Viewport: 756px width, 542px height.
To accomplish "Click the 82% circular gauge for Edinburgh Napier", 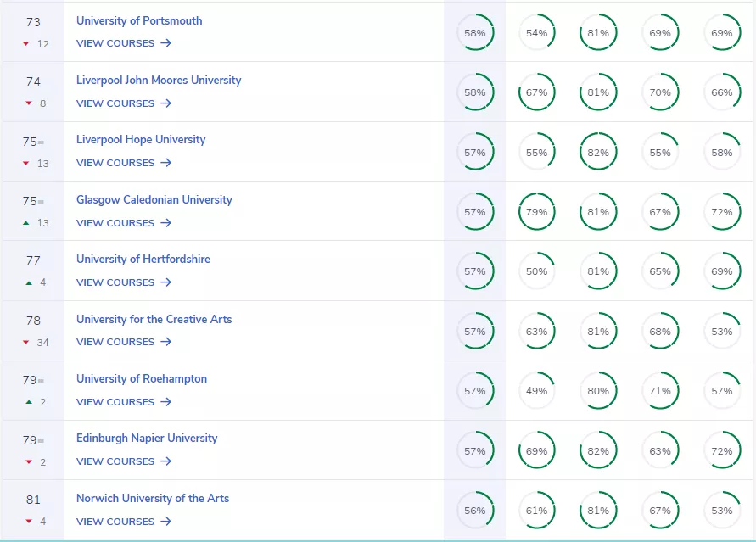I will pyautogui.click(x=598, y=451).
